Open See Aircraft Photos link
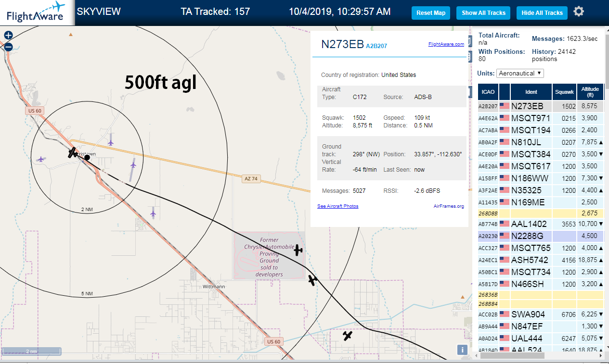 click(x=338, y=206)
